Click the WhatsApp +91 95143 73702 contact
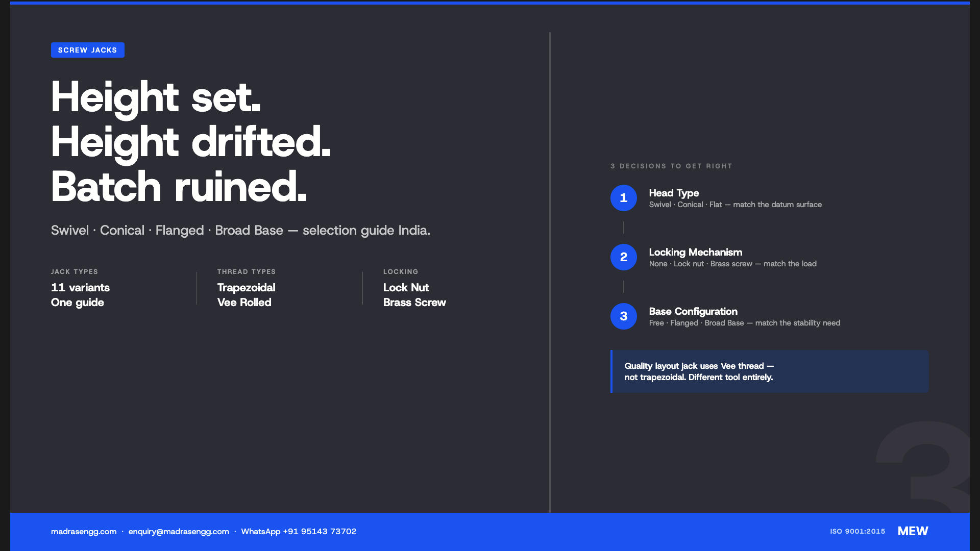 pos(299,531)
